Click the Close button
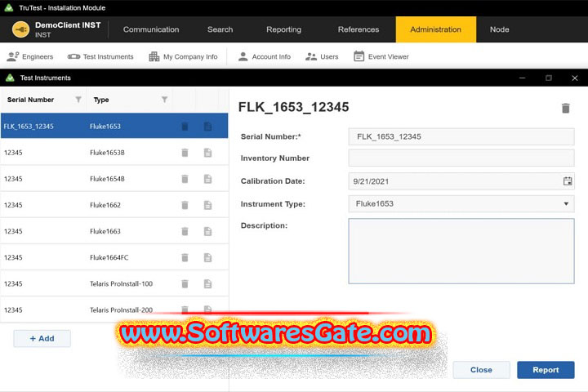The width and height of the screenshot is (588, 392). coord(481,370)
